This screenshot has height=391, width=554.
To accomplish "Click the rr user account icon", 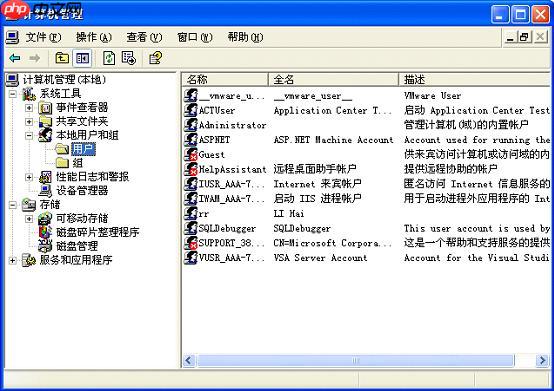I will (191, 213).
